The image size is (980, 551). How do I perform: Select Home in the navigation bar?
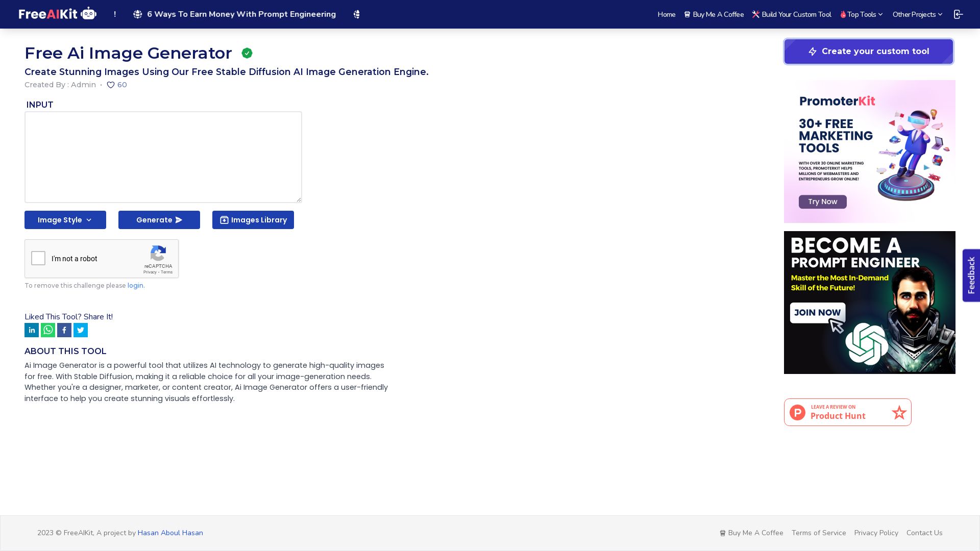(x=666, y=14)
